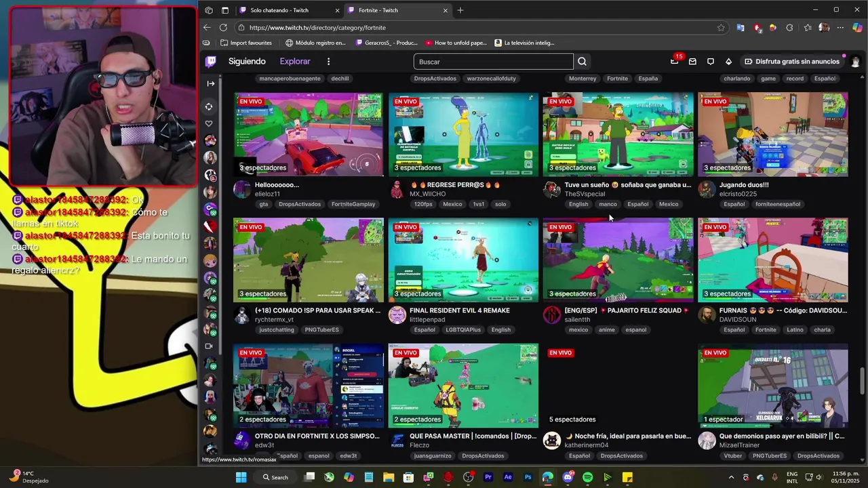The width and height of the screenshot is (868, 488).
Task: Click the anime tag under sailentth
Action: pos(607,330)
